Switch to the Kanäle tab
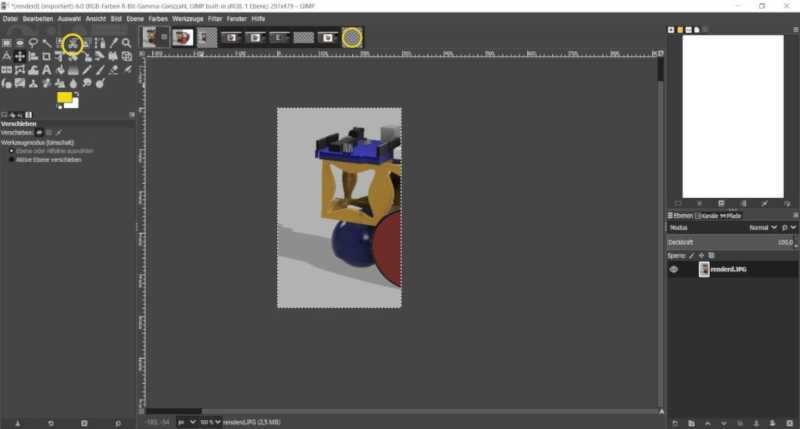 [x=706, y=216]
